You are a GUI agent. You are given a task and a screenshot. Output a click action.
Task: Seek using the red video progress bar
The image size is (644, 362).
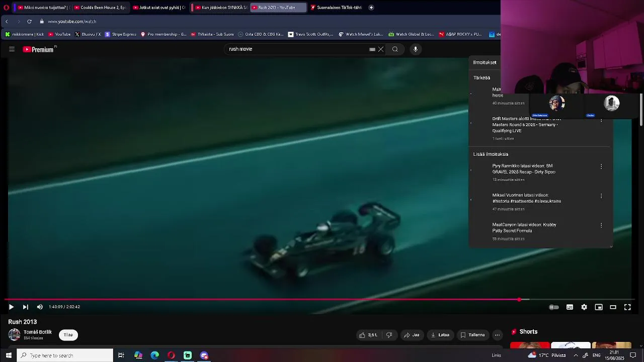coord(319,300)
